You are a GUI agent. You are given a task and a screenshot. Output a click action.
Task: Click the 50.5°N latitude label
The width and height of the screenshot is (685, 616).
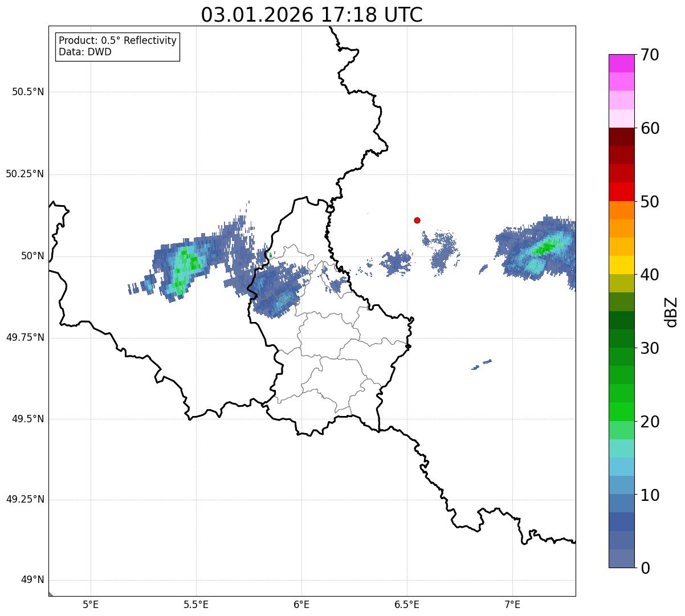click(x=28, y=92)
